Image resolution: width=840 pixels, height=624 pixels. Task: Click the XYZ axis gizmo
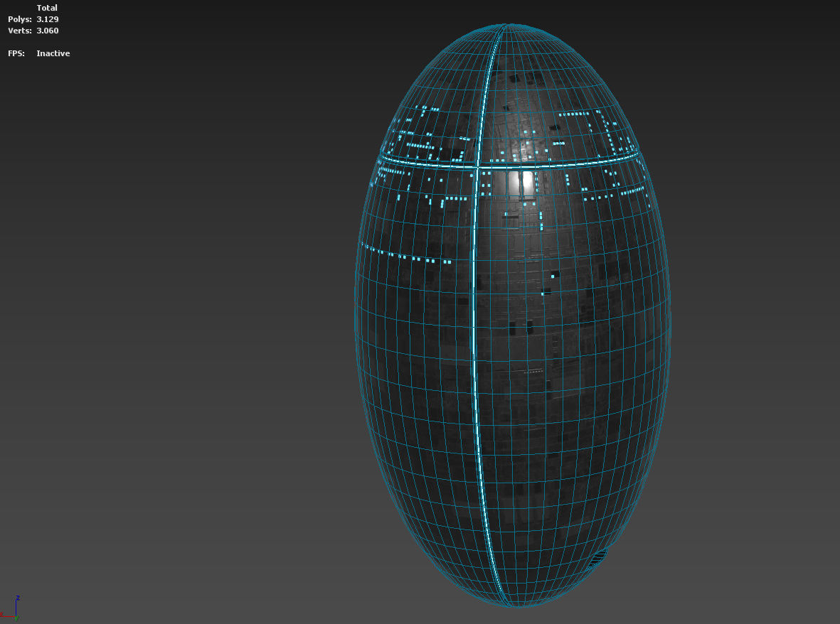click(x=11, y=608)
